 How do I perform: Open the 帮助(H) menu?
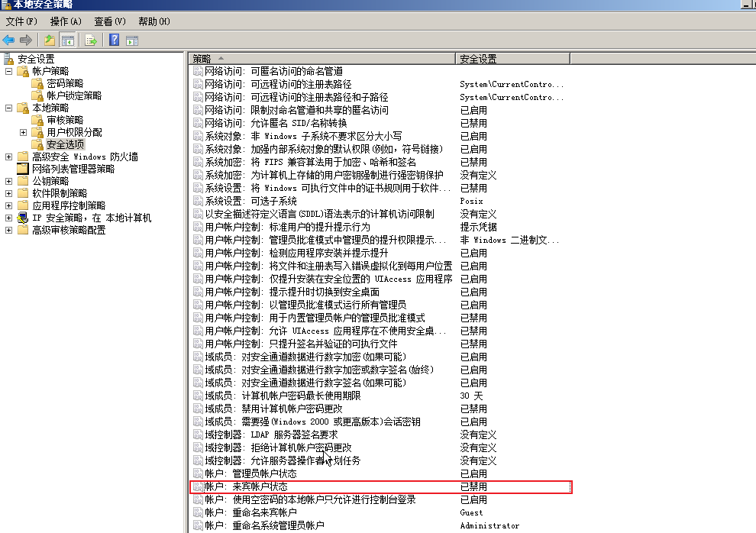pyautogui.click(x=153, y=21)
